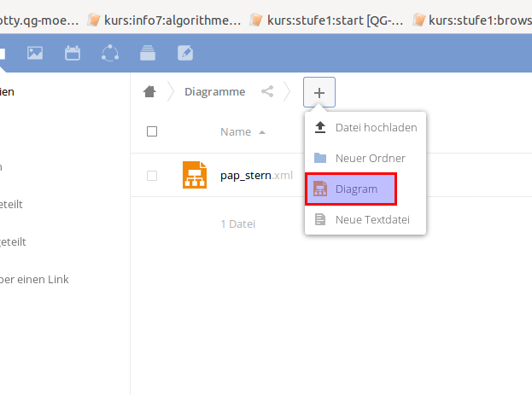
Task: Open the Notes pencil app icon
Action: [x=185, y=53]
